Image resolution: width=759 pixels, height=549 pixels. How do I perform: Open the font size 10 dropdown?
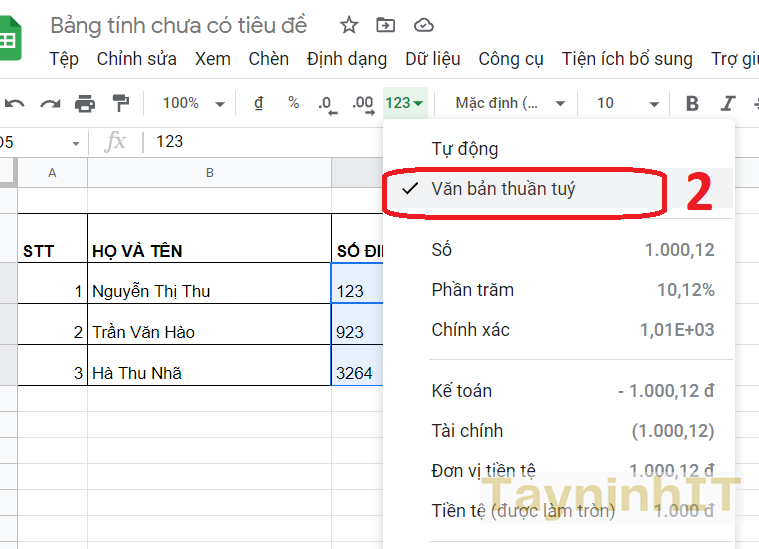pos(628,103)
